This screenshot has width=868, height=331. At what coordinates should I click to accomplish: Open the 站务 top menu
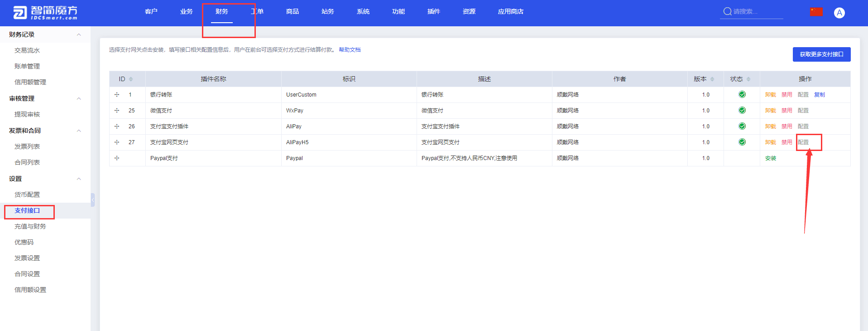point(328,11)
